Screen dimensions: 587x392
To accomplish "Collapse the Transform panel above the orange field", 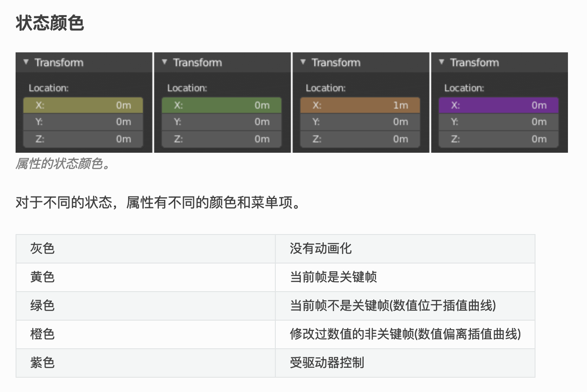I will click(x=303, y=62).
